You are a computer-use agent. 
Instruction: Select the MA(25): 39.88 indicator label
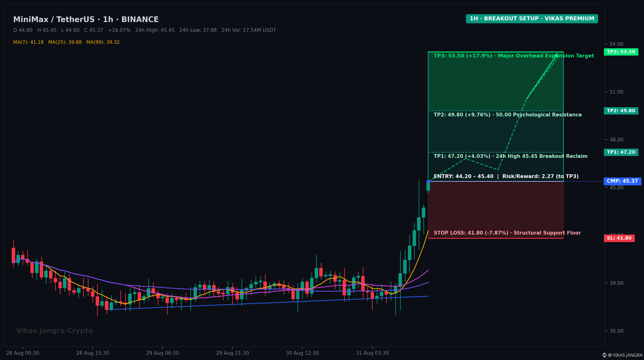click(x=65, y=42)
